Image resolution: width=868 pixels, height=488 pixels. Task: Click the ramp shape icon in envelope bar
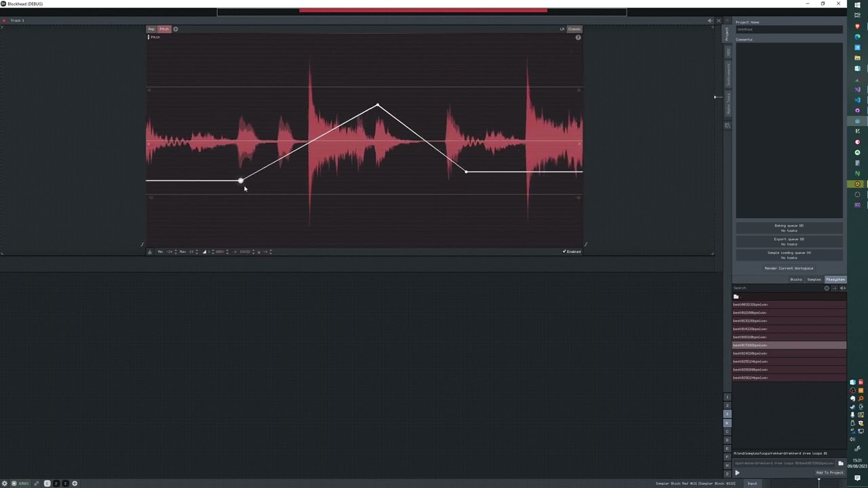pos(204,251)
